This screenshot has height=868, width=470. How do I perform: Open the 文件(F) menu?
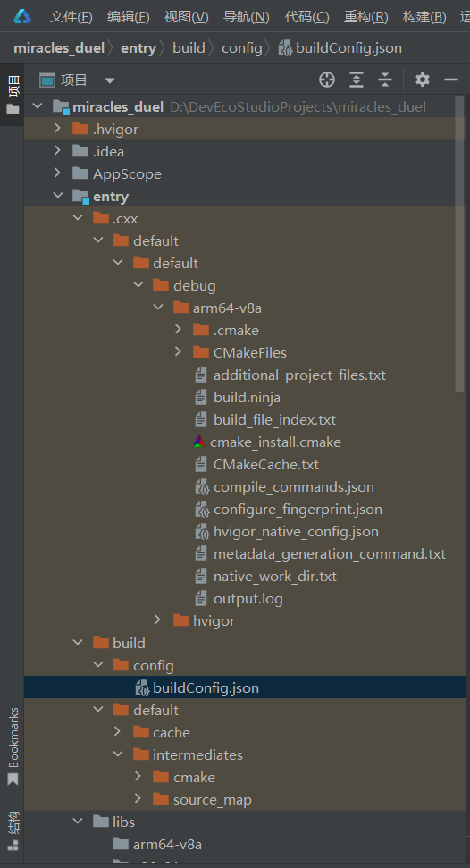click(x=71, y=17)
